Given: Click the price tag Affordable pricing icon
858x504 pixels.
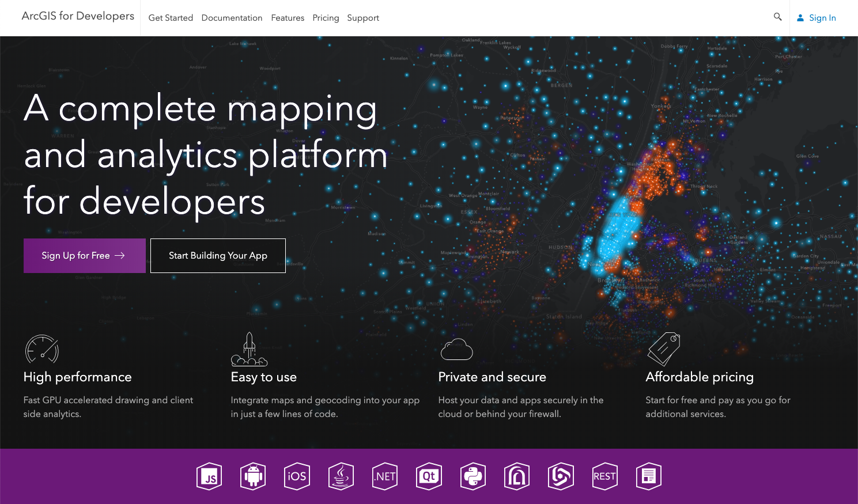Looking at the screenshot, I should [x=664, y=349].
